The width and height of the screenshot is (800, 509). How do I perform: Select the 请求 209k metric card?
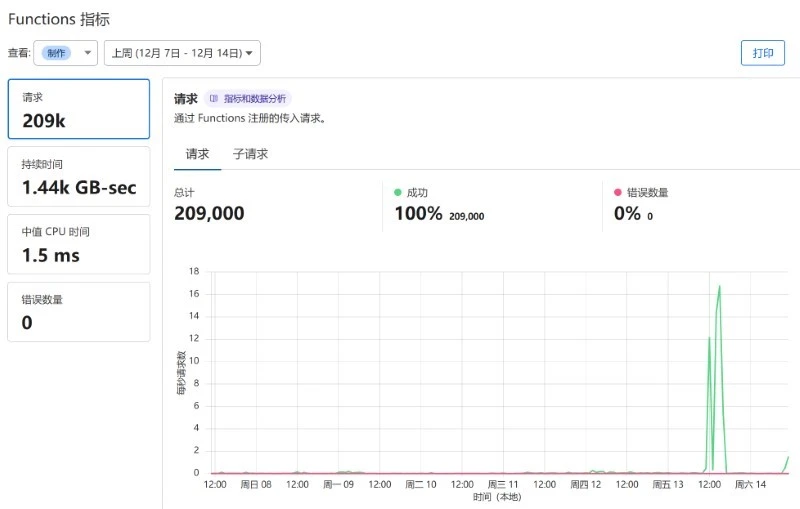(x=79, y=109)
